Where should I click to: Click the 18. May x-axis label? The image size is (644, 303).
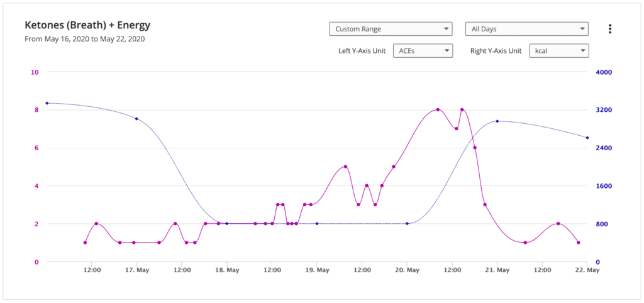(x=226, y=270)
